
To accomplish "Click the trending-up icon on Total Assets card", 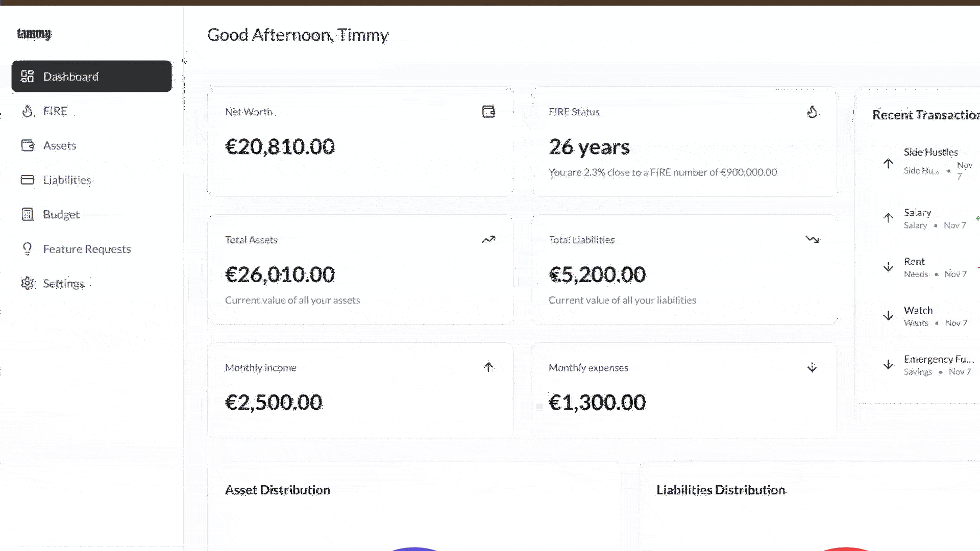I will 488,239.
